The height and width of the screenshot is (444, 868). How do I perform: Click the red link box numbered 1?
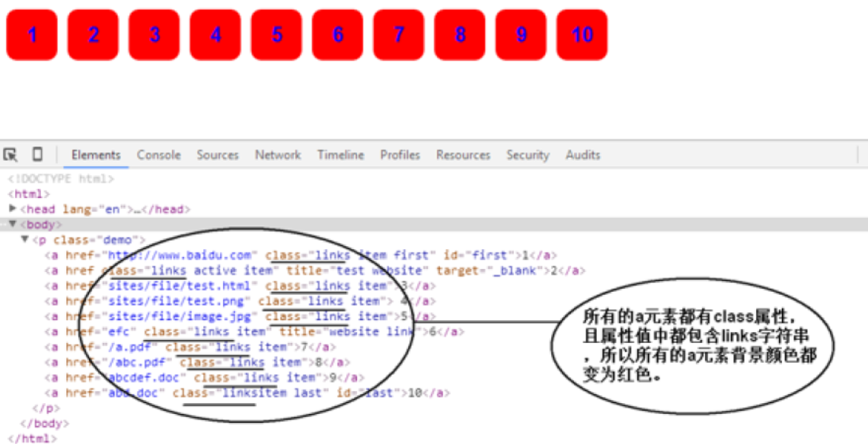[x=32, y=35]
